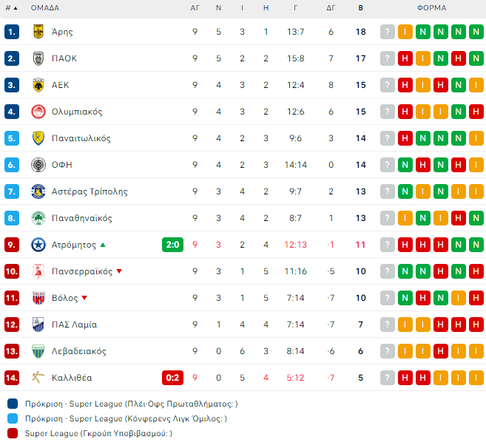Image resolution: width=486 pixels, height=448 pixels.
Task: Click the Παναιτωλικός team logo
Action: tap(38, 138)
